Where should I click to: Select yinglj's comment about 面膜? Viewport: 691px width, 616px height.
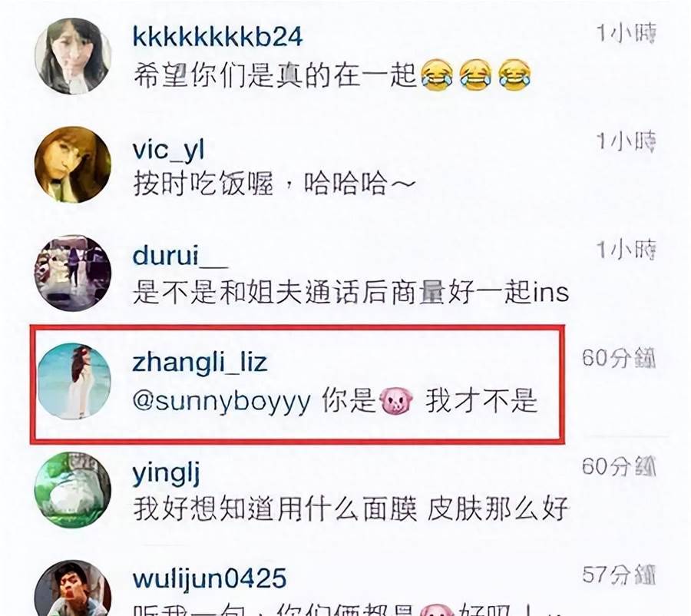point(350,508)
